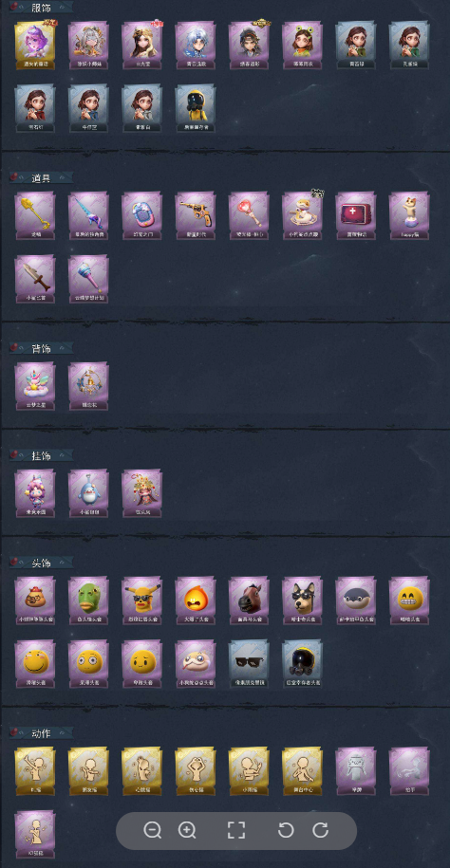The height and width of the screenshot is (868, 450).
Task: Select the green fish head headgear
Action: click(x=88, y=600)
